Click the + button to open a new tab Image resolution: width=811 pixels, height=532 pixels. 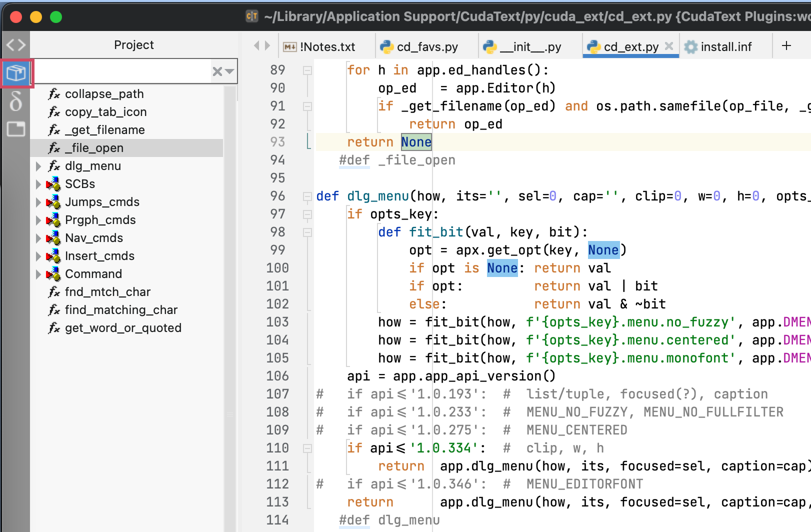click(x=786, y=46)
